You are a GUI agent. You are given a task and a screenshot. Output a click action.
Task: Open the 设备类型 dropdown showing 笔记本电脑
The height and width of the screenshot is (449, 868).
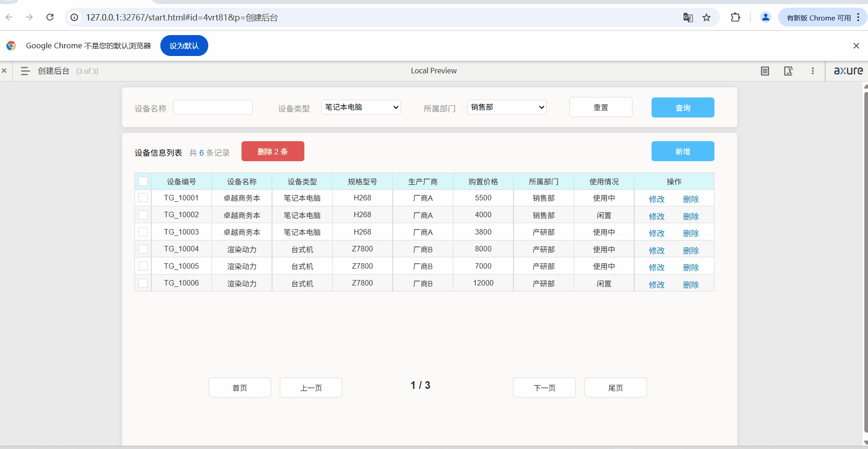360,107
